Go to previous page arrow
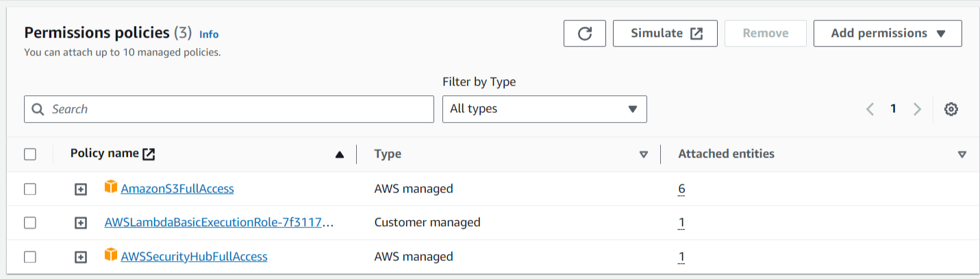 click(x=870, y=109)
